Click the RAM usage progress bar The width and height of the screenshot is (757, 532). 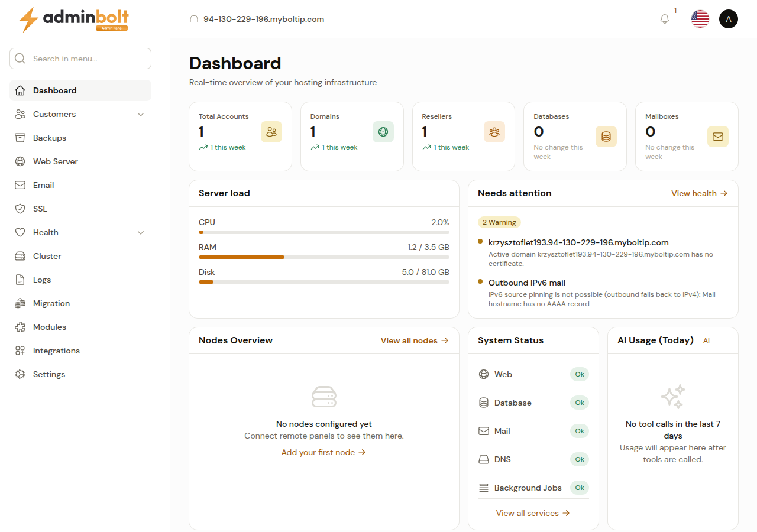pyautogui.click(x=324, y=257)
